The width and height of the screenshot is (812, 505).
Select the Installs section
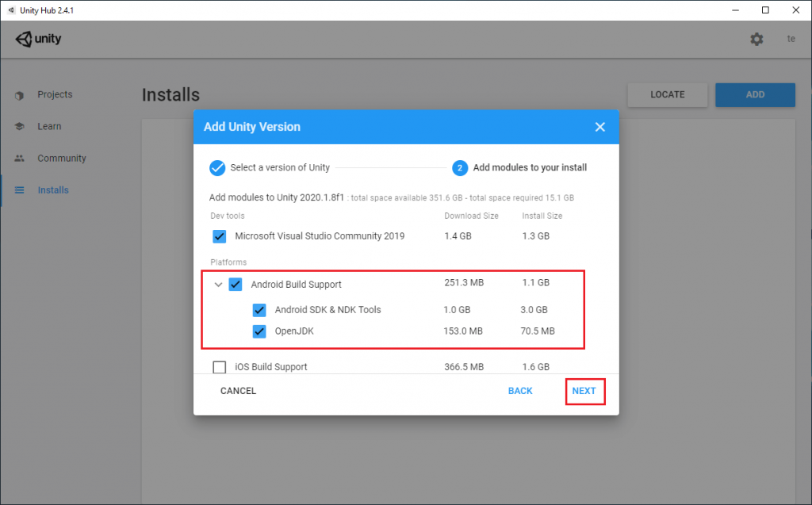(53, 190)
